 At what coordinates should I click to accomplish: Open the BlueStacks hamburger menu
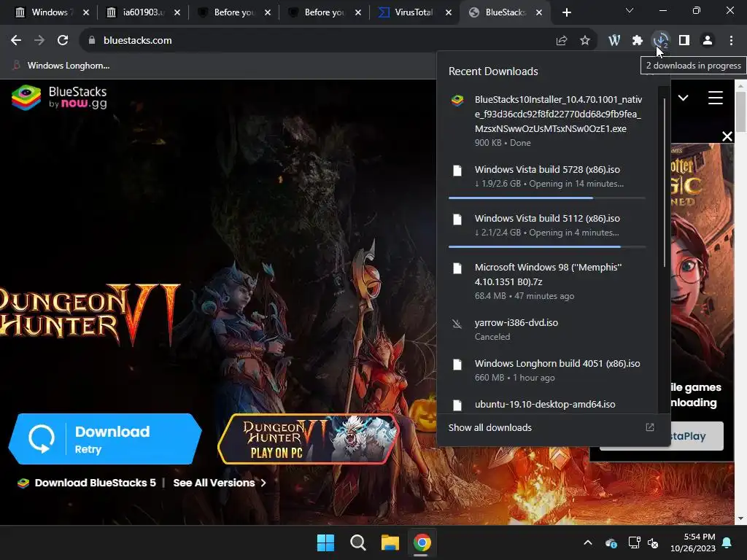tap(716, 98)
